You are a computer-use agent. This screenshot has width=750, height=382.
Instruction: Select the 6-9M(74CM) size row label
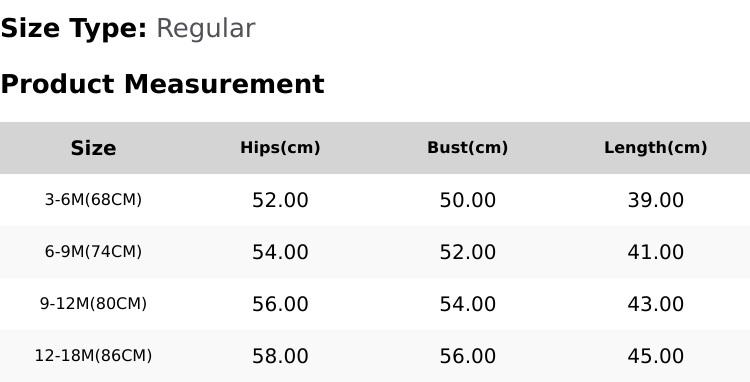[x=93, y=252]
